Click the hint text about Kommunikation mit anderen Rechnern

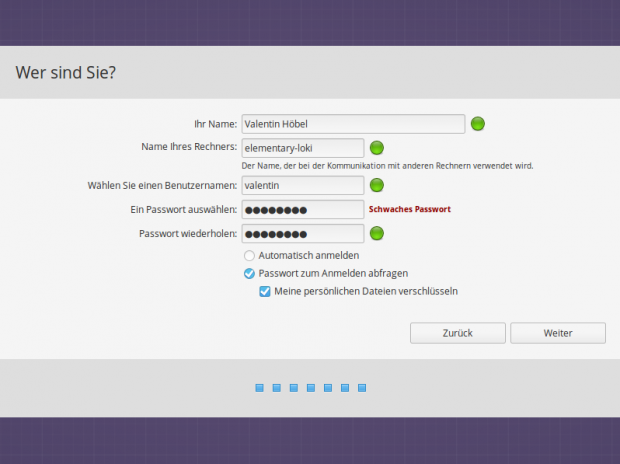pos(387,166)
